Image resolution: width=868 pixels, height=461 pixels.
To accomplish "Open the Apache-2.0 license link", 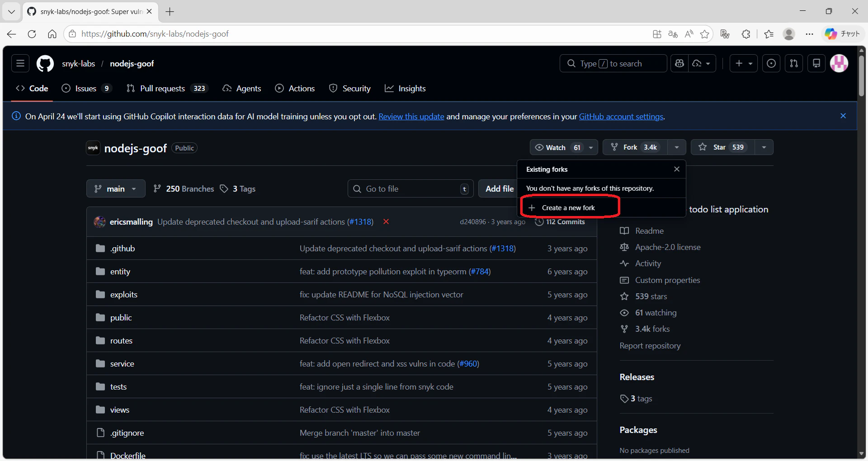I will pyautogui.click(x=668, y=247).
